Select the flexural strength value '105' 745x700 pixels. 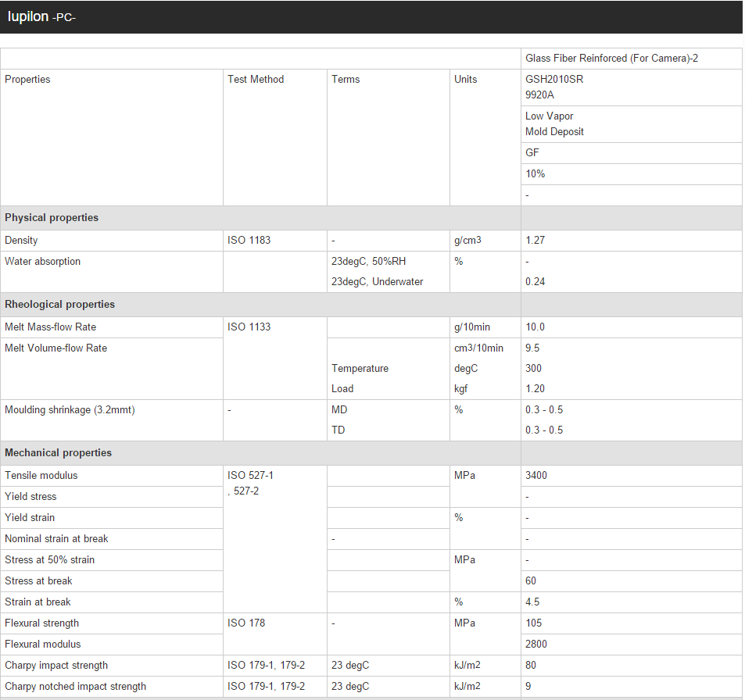coord(534,623)
